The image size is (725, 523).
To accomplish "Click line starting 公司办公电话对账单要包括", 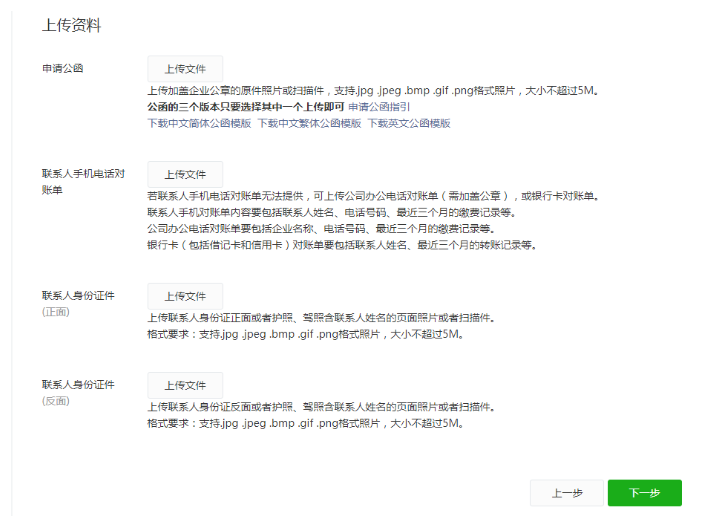I will pos(321,229).
